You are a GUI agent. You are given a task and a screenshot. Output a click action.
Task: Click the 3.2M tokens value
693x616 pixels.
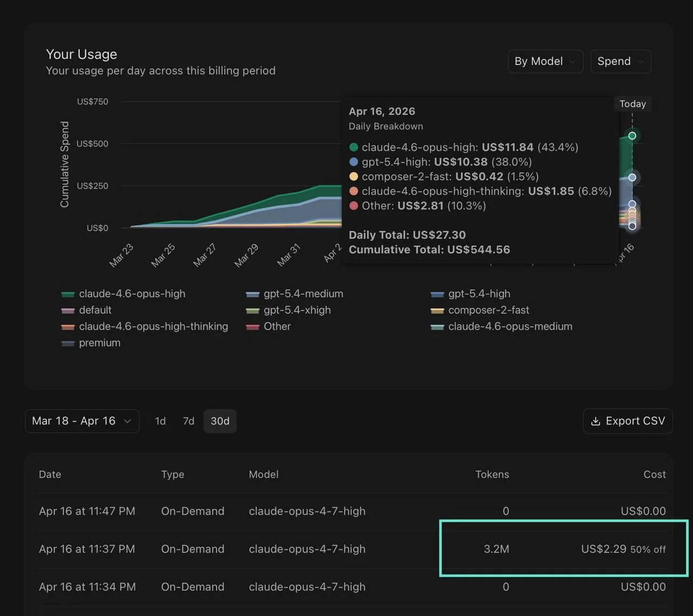pos(496,549)
